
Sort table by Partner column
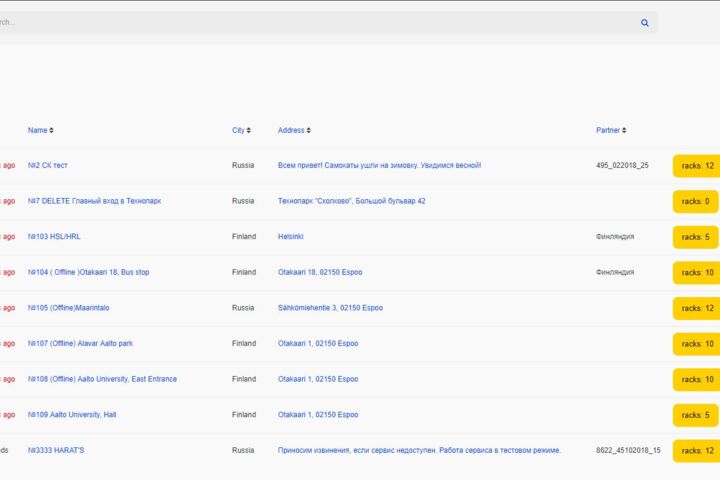pos(611,130)
